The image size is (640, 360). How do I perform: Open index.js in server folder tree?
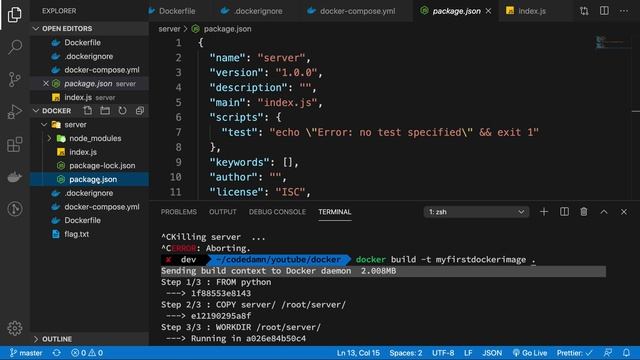coord(83,152)
